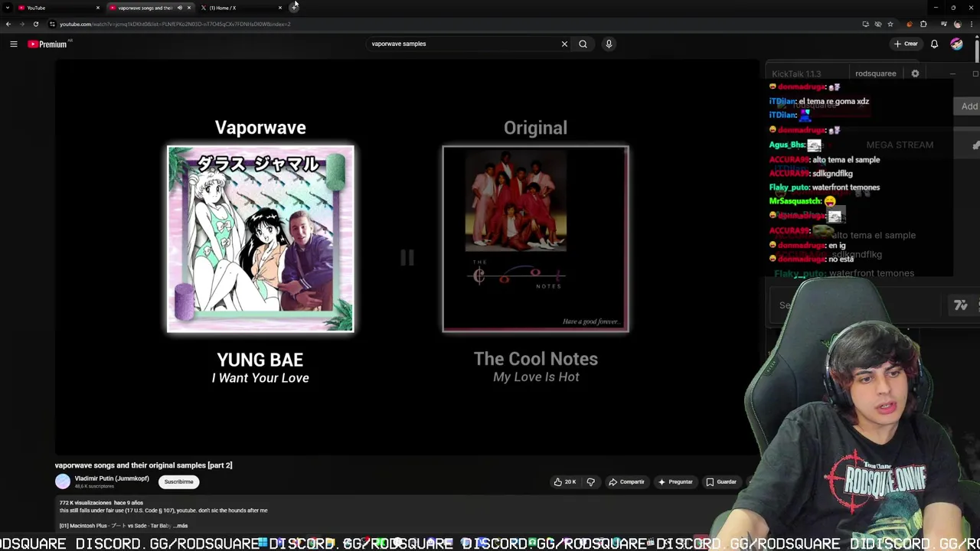This screenshot has height=551, width=980.
Task: Open a new browser tab
Action: click(294, 8)
